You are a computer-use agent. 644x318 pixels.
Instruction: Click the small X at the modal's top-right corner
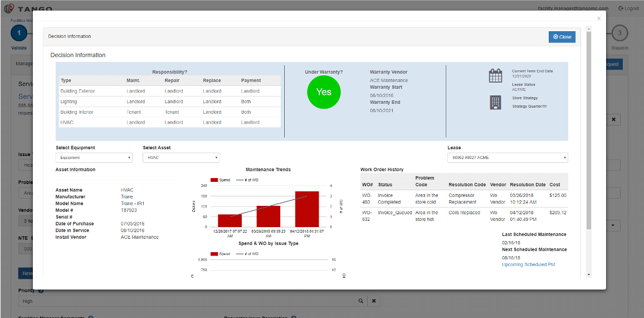(x=599, y=18)
